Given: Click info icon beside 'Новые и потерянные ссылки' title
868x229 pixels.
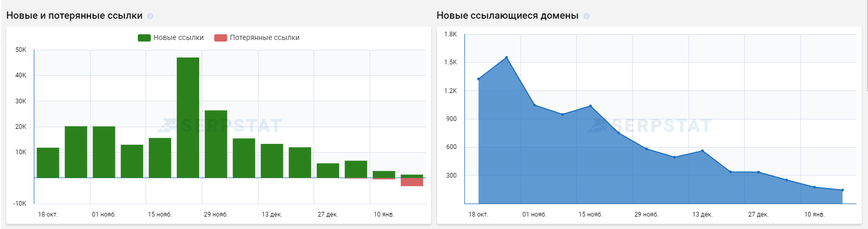Looking at the screenshot, I should point(150,16).
